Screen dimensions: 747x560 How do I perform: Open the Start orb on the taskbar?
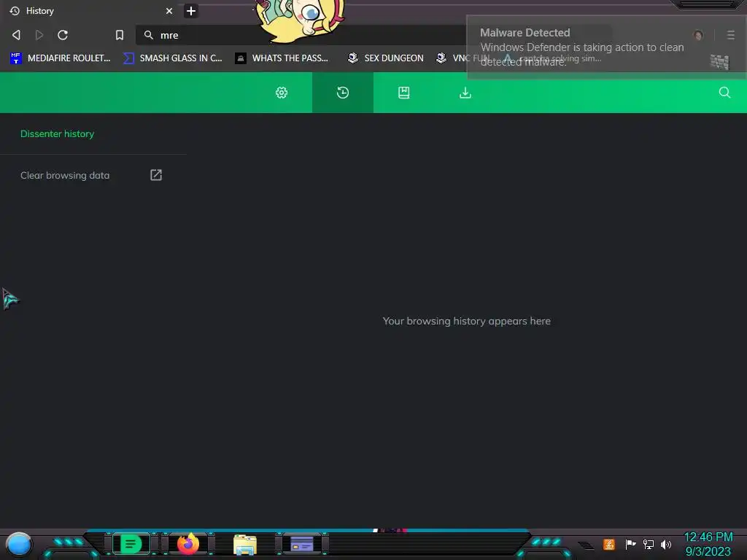click(x=19, y=544)
